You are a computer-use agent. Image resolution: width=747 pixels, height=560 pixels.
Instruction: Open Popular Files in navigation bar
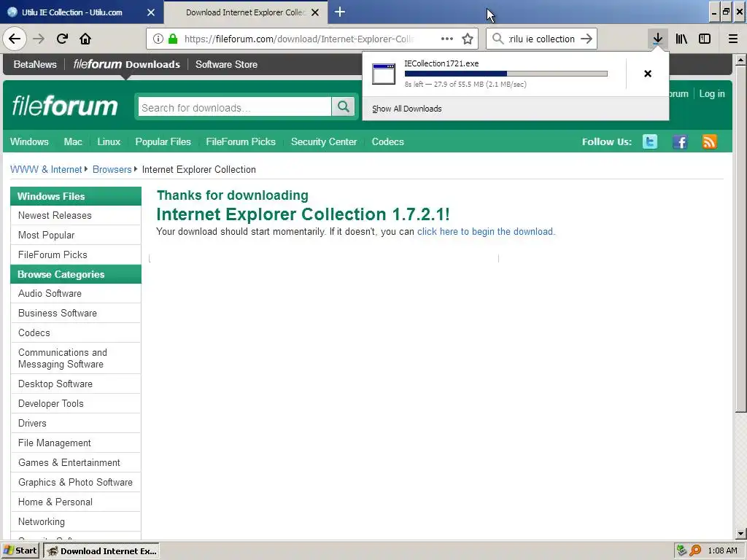163,141
